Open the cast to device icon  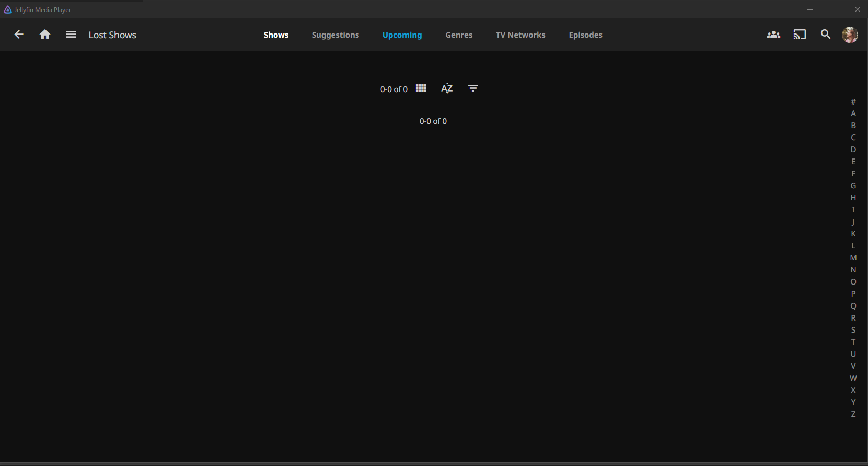(800, 35)
